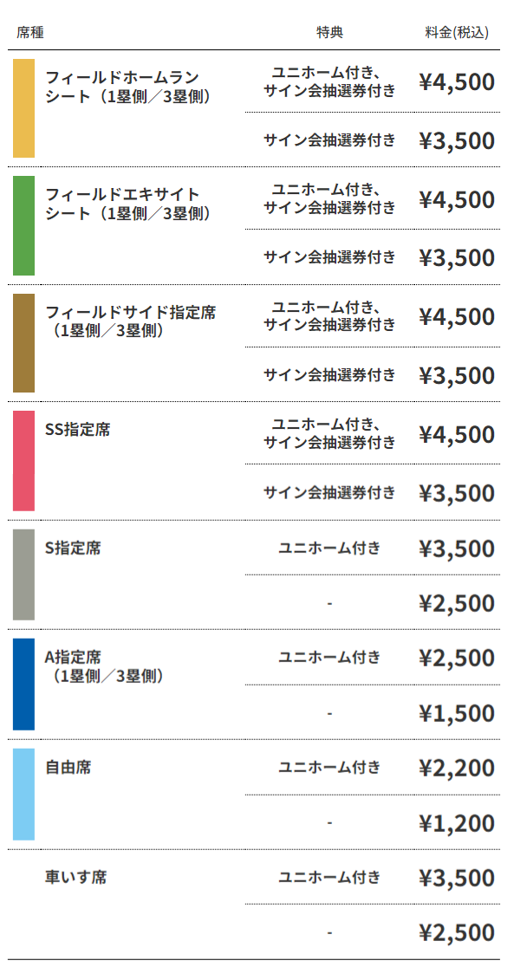Click the S指定席 seat name

coord(73,548)
